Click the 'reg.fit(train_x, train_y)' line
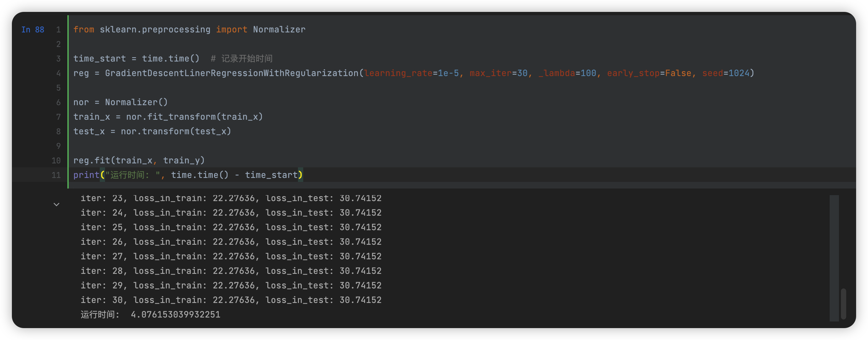868x340 pixels. point(139,160)
